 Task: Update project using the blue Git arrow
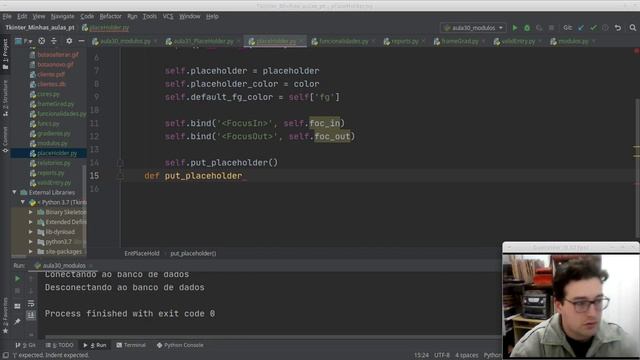[581, 28]
